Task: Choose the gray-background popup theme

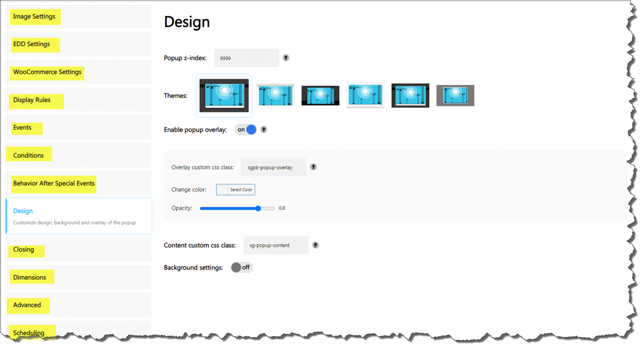Action: tap(455, 95)
